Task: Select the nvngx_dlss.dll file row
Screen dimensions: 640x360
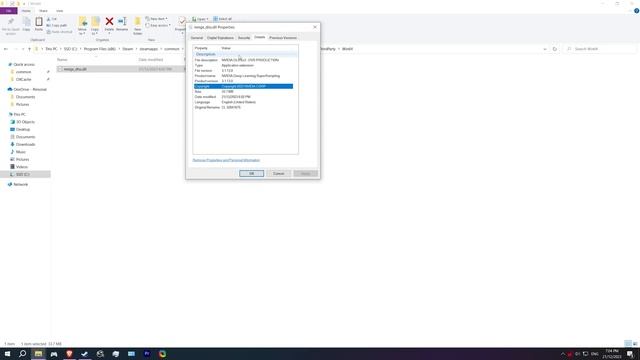Action: [120, 69]
